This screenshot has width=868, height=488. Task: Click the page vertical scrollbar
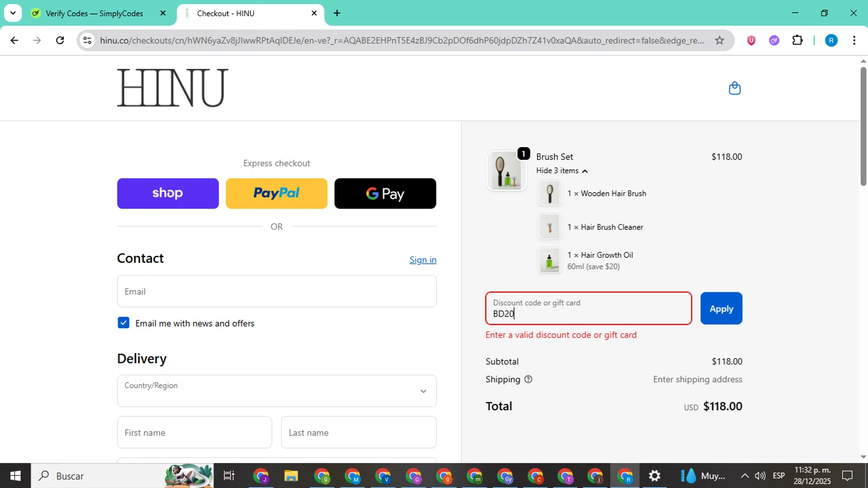pos(863,126)
